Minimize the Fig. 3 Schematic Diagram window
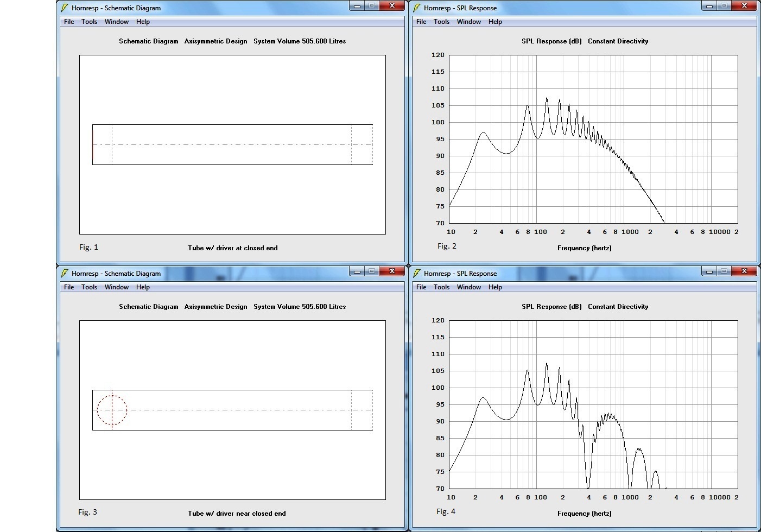 point(357,271)
